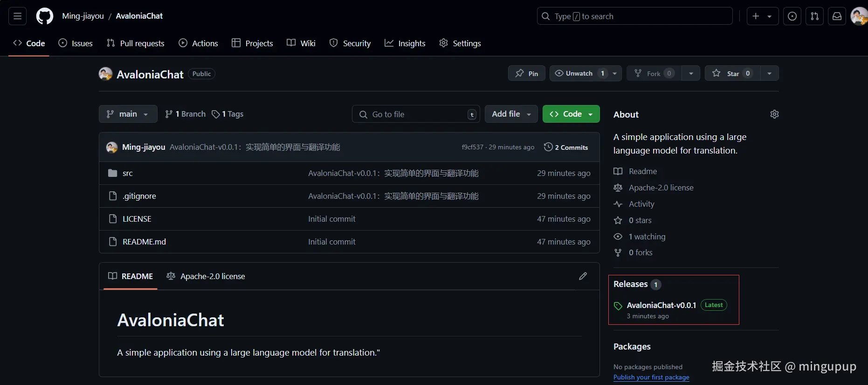Open commit hash f9cf537
The width and height of the screenshot is (868, 385).
pyautogui.click(x=472, y=147)
